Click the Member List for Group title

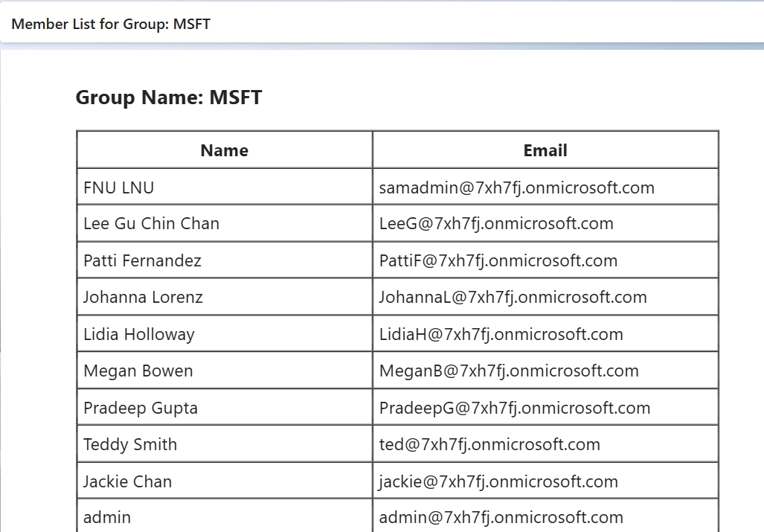111,24
